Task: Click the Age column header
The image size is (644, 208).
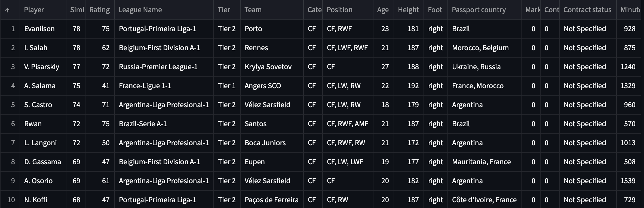Action: (383, 10)
